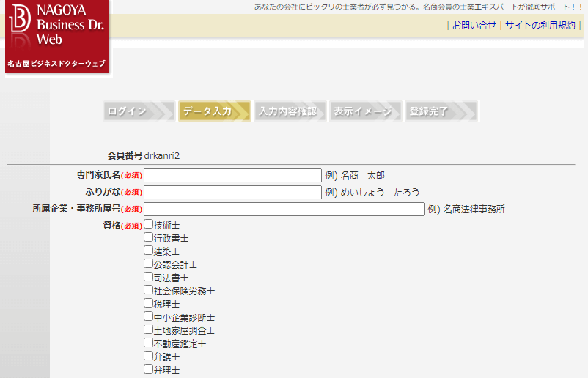Image resolution: width=588 pixels, height=378 pixels.
Task: Select the 弁護士 checkbox
Action: coord(149,356)
